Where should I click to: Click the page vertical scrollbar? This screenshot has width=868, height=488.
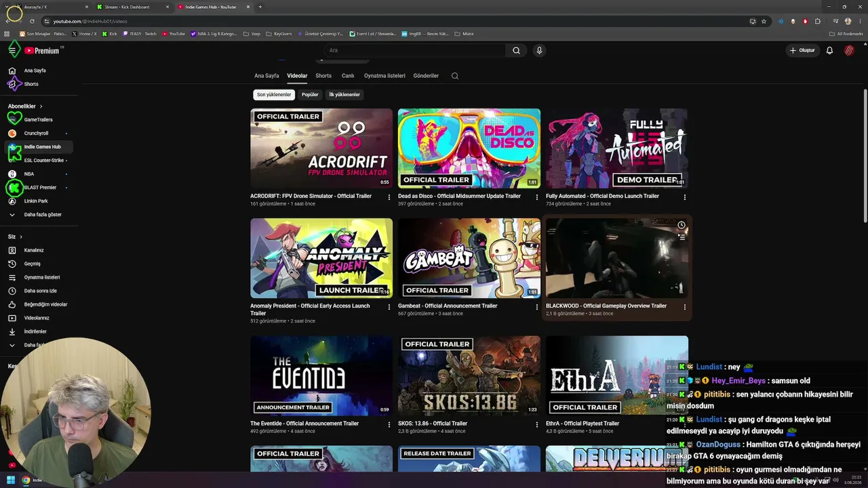point(865,156)
